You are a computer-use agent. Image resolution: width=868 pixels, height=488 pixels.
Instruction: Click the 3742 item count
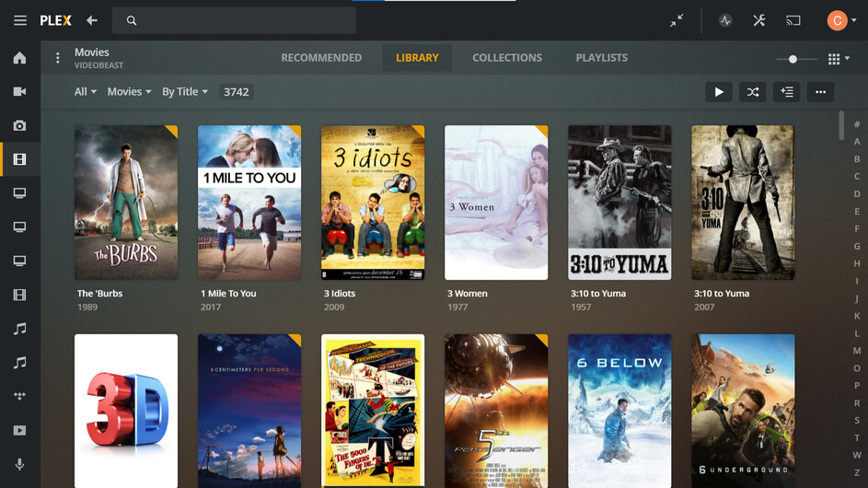coord(237,92)
